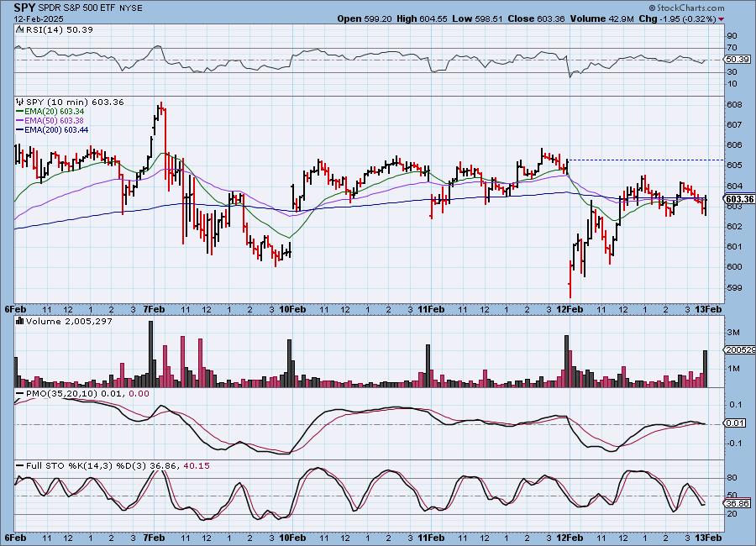Click the black line marker before PMO(35,20,10)
Screen dimensions: 756x546
(20, 394)
